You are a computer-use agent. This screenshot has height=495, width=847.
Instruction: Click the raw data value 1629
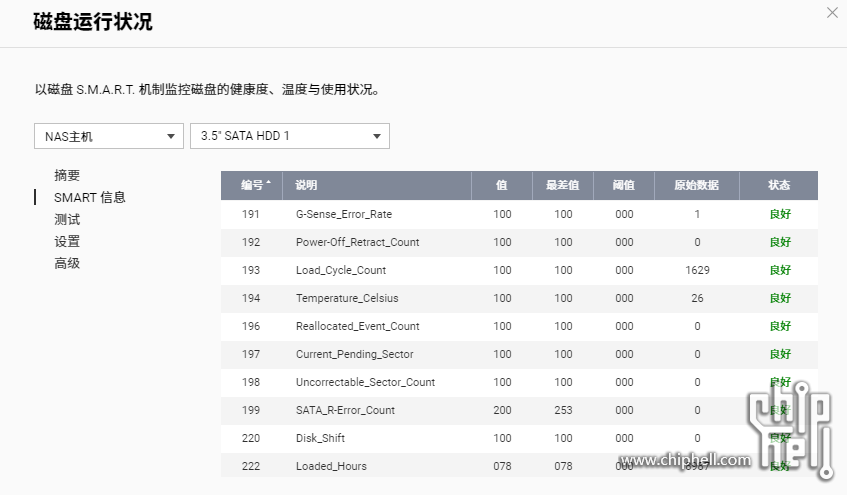697,270
